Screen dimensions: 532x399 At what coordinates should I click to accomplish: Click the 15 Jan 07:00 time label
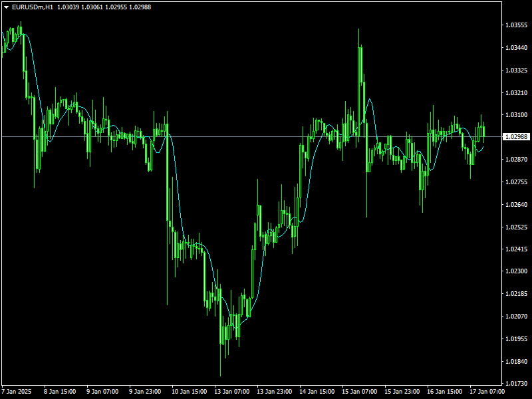[x=360, y=392]
